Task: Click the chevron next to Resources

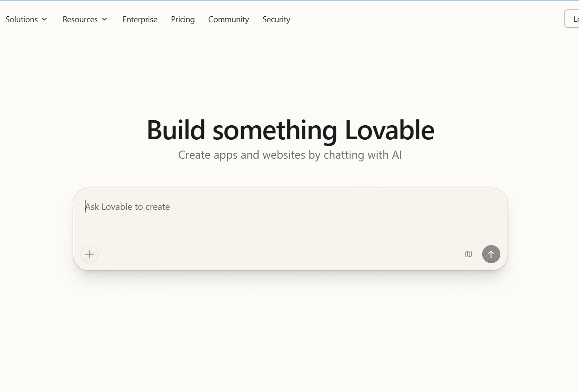Action: coord(104,19)
